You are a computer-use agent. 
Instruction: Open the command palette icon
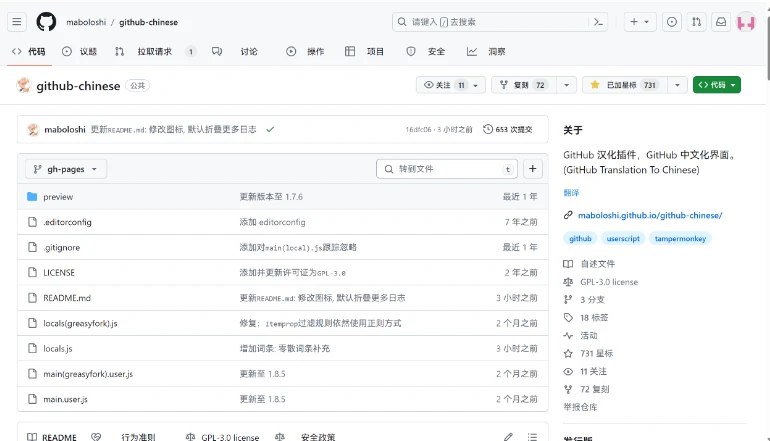click(x=598, y=22)
